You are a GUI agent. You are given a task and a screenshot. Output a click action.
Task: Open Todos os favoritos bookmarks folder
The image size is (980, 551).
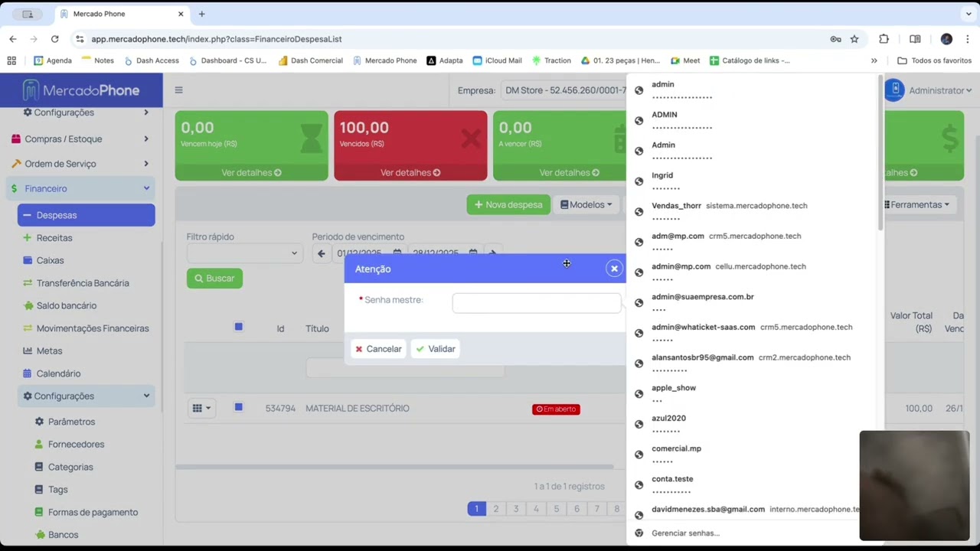click(x=934, y=60)
